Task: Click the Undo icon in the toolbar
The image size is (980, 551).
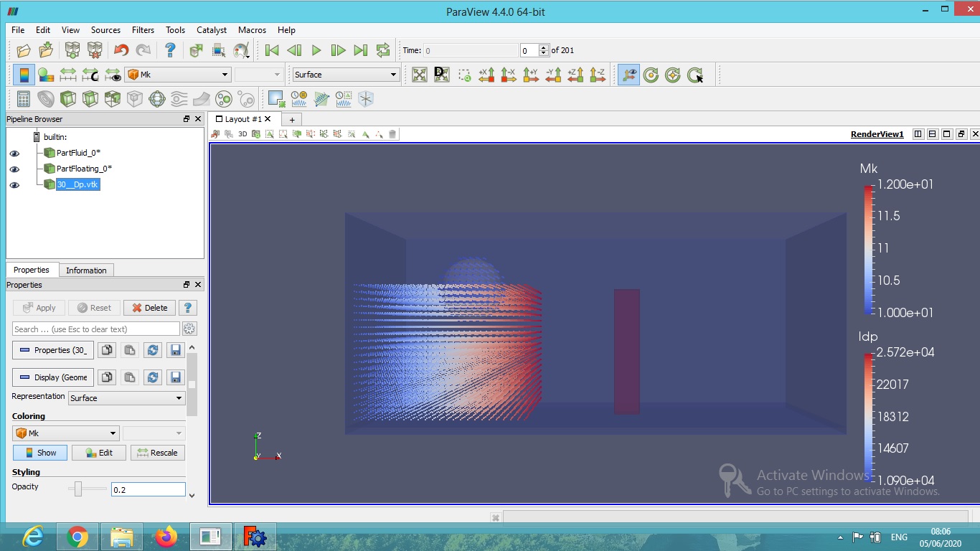Action: click(121, 50)
